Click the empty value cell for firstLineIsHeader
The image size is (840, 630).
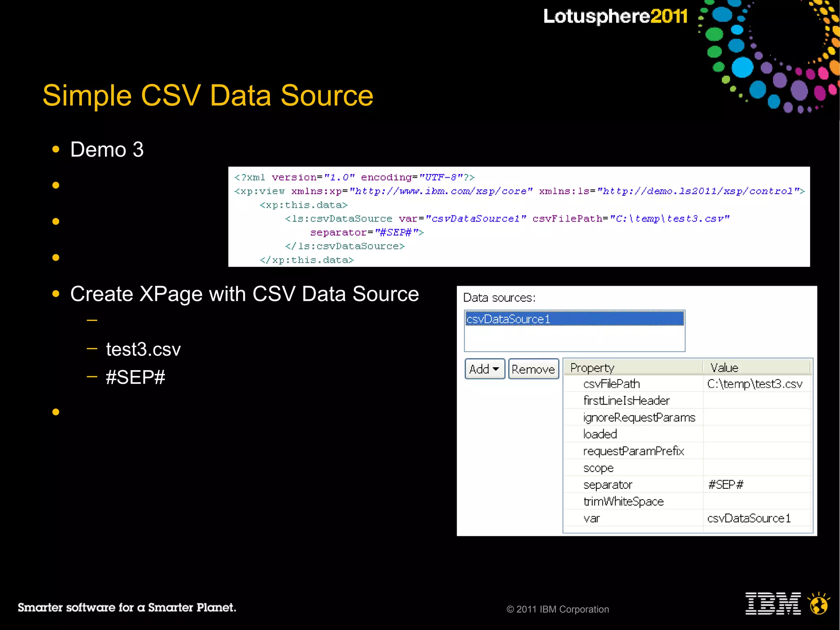[758, 401]
